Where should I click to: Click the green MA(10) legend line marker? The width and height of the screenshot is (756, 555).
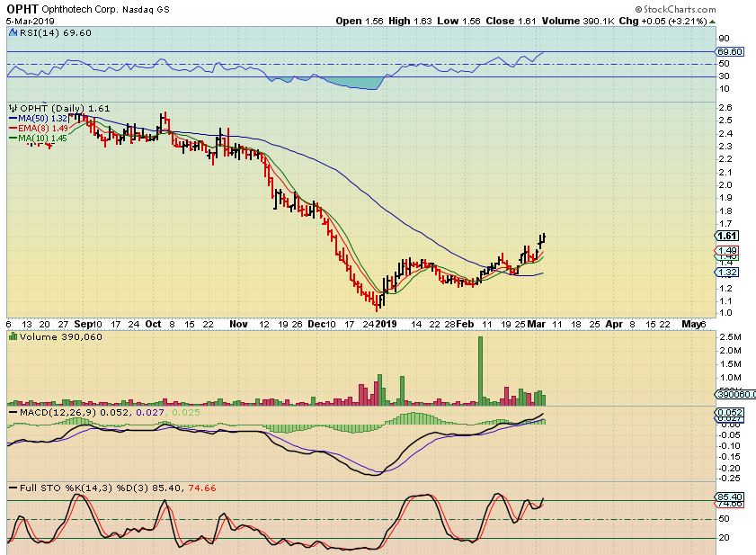13,138
